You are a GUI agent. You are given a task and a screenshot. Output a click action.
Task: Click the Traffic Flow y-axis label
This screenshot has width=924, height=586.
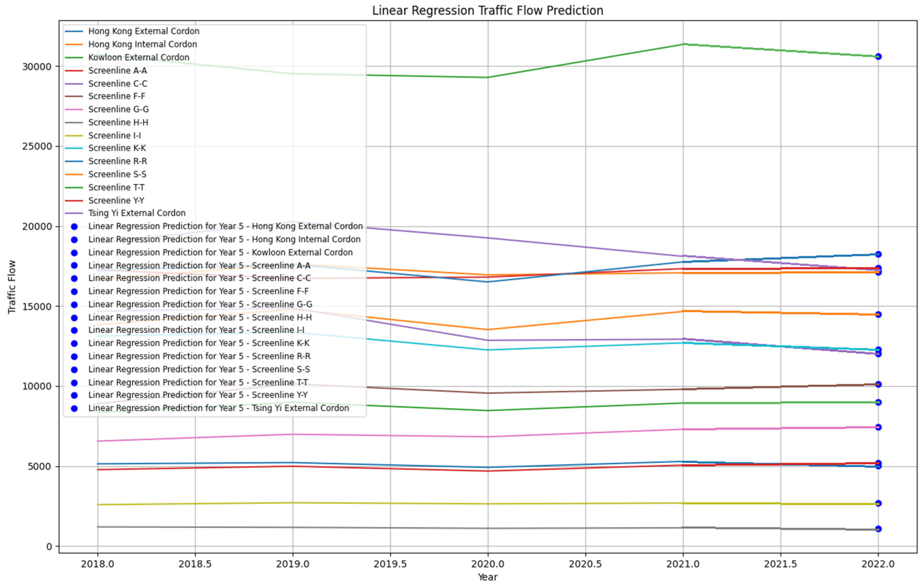(12, 287)
